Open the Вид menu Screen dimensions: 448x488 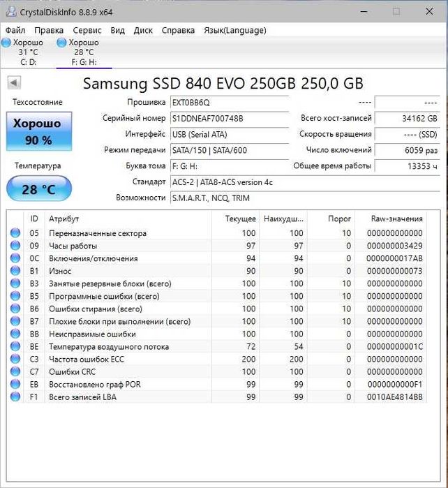(x=118, y=31)
